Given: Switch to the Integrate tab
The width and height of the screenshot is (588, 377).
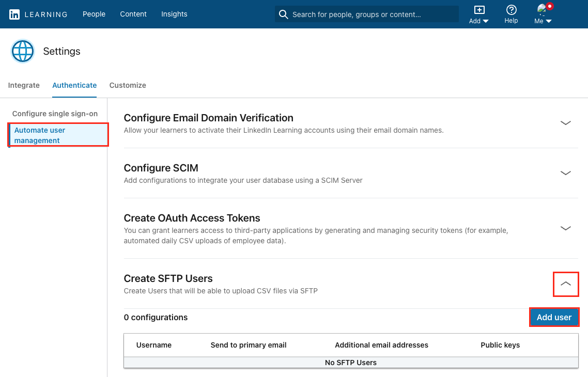Looking at the screenshot, I should pos(24,85).
